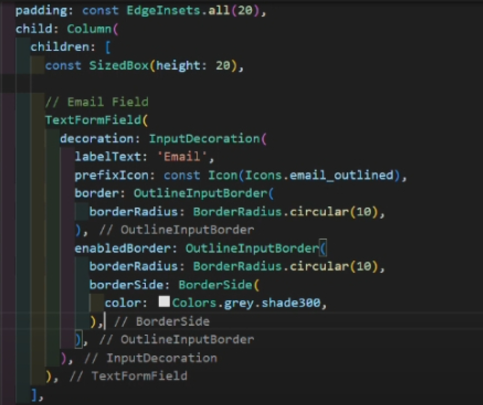Viewport: 483px width, 405px height.
Task: Click the white color swatch before Colors.grey
Action: 164,302
